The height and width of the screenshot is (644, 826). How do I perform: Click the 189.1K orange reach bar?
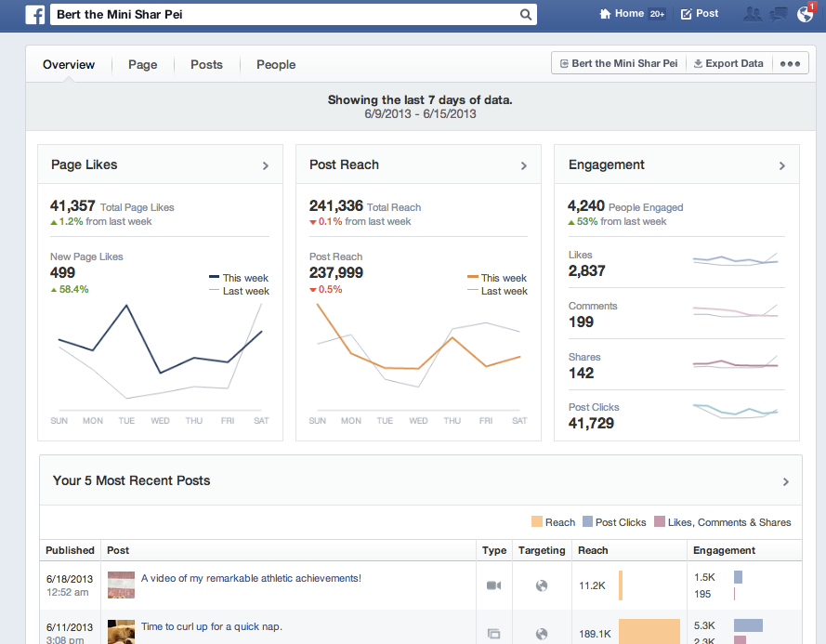click(649, 631)
